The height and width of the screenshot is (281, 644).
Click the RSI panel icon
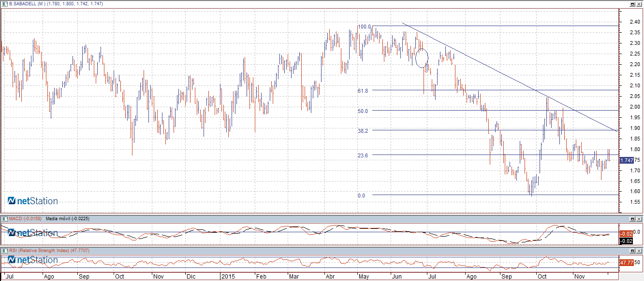5,251
